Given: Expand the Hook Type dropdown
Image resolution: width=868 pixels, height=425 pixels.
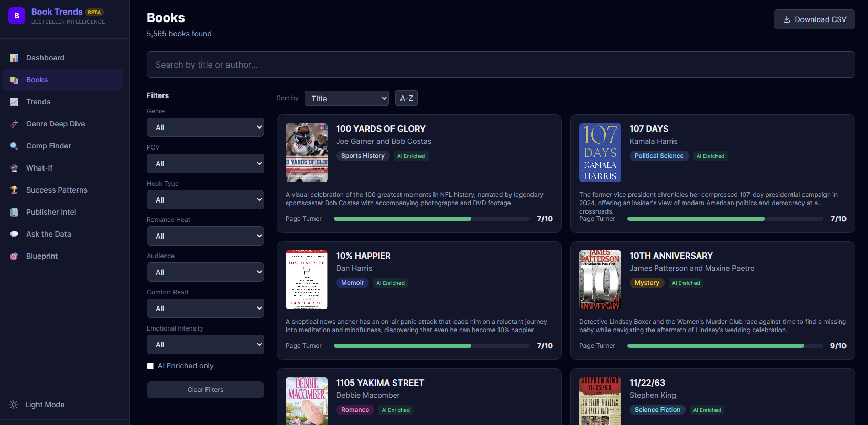Looking at the screenshot, I should click(205, 200).
